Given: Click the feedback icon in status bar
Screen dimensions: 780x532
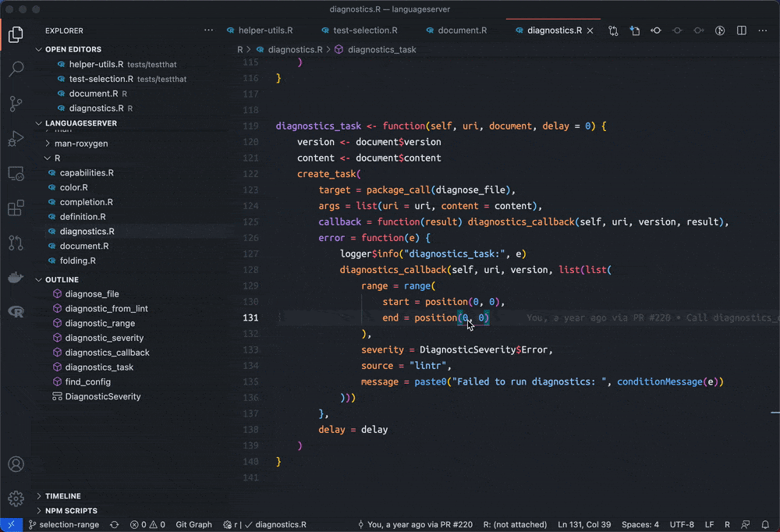Looking at the screenshot, I should (745, 524).
